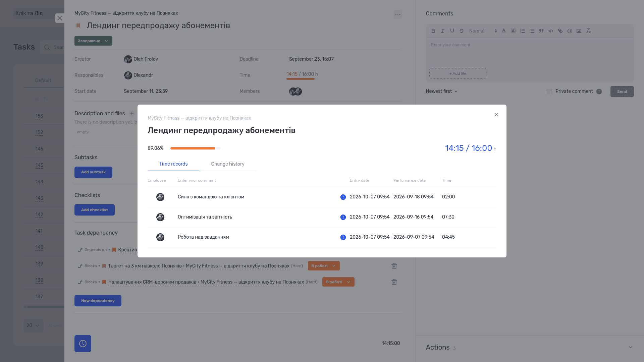Apply bold formatting in comment editor
644x362 pixels.
(433, 31)
